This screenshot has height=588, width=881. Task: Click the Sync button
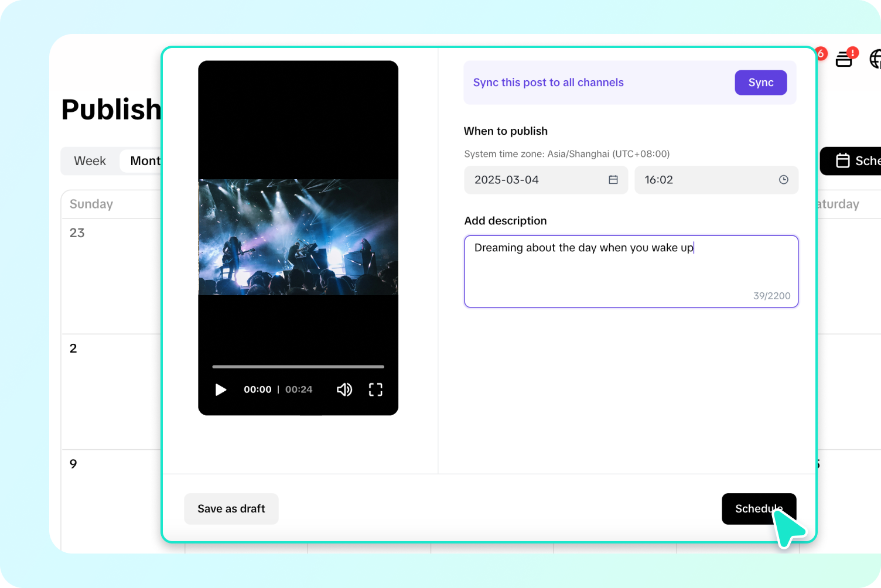(761, 83)
